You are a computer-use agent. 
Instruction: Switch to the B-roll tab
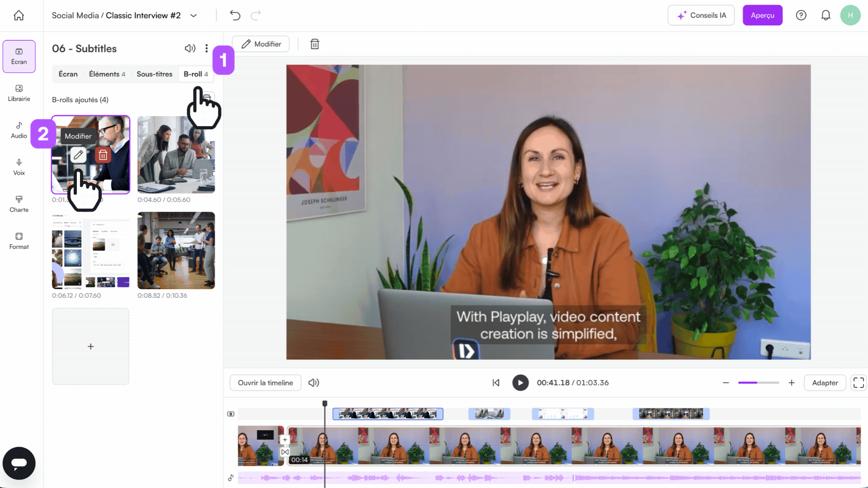pyautogui.click(x=196, y=74)
